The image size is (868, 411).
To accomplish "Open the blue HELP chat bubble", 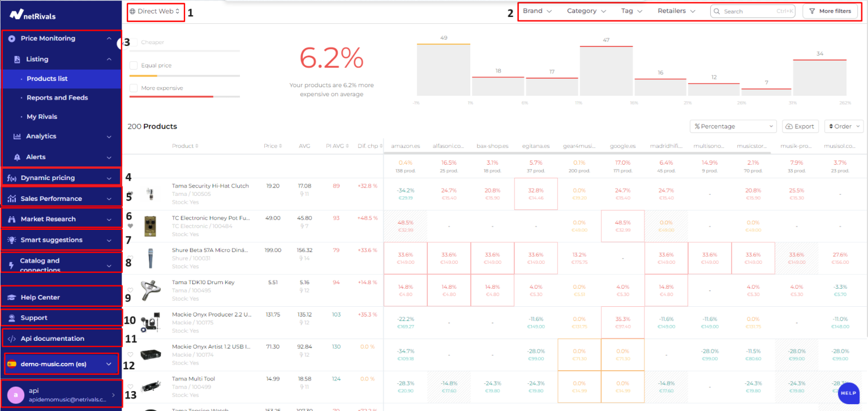I will coord(848,392).
